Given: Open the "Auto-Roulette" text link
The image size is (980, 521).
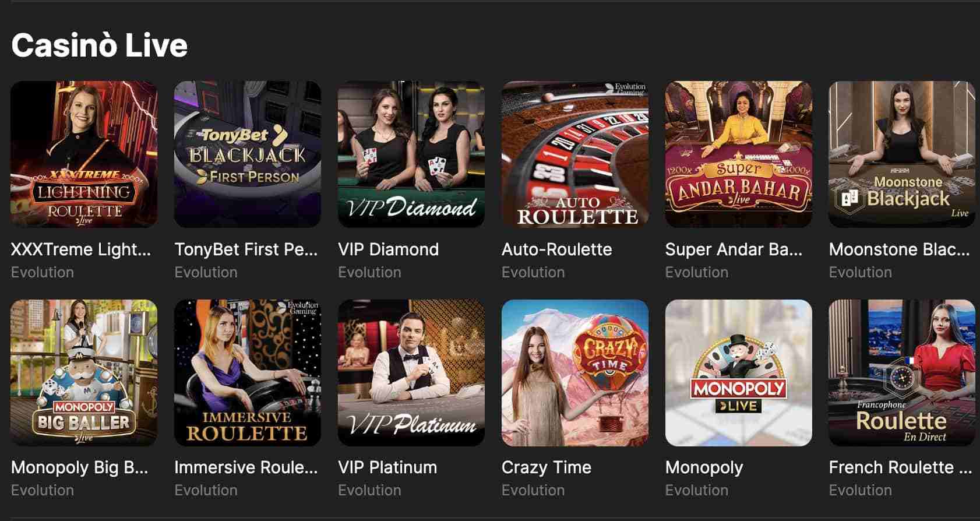Looking at the screenshot, I should pos(556,249).
